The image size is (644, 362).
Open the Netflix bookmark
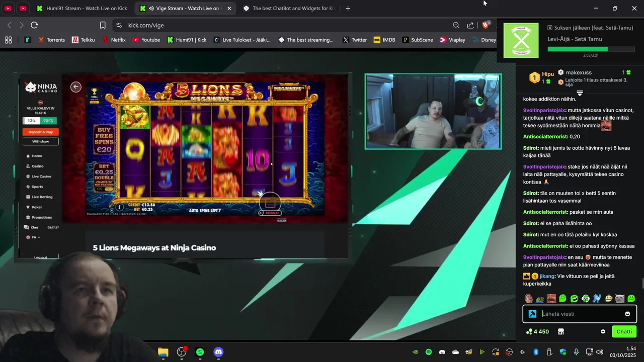click(x=114, y=40)
